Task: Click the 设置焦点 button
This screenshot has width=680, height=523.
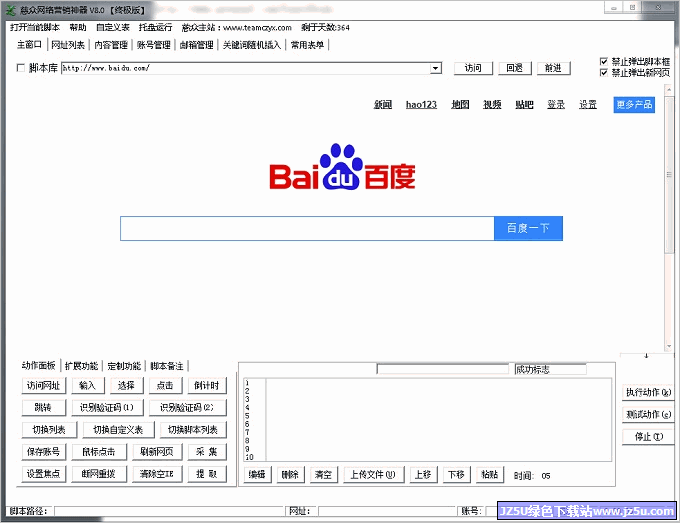Action: point(43,474)
